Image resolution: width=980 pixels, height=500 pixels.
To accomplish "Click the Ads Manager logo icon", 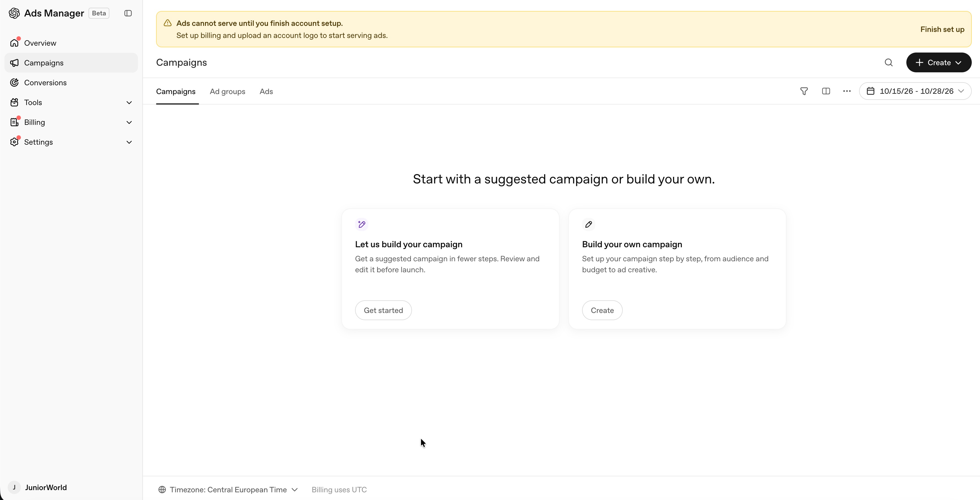I will pyautogui.click(x=14, y=13).
